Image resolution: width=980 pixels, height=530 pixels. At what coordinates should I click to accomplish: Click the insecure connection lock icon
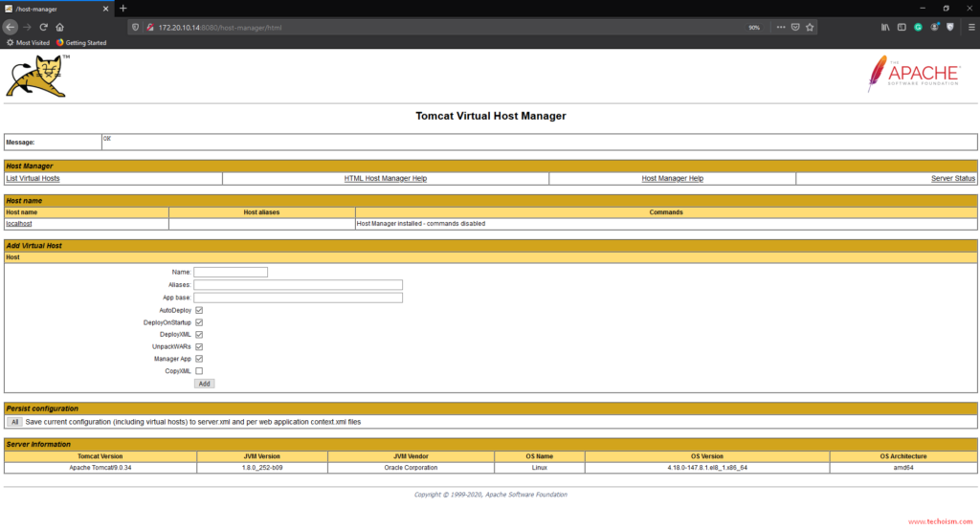tap(150, 28)
